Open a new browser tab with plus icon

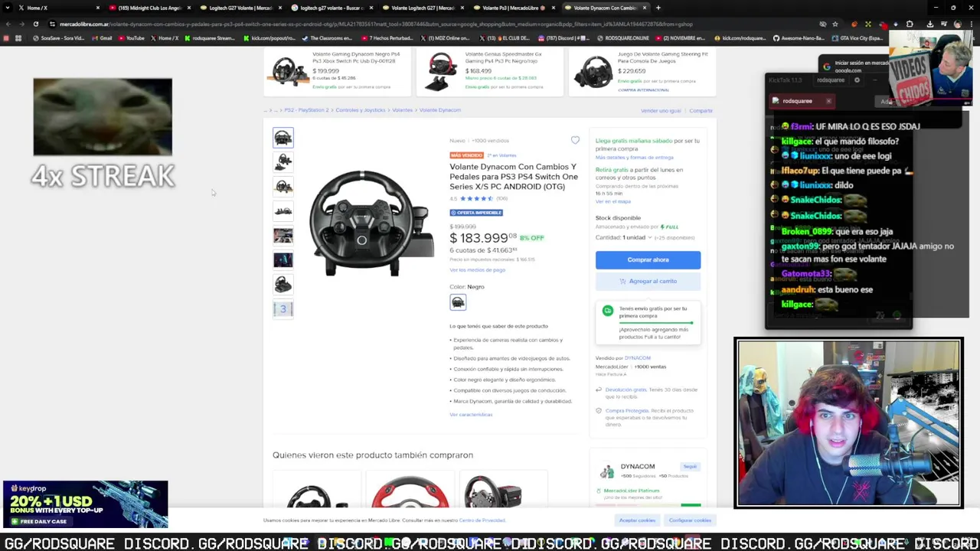658,8
